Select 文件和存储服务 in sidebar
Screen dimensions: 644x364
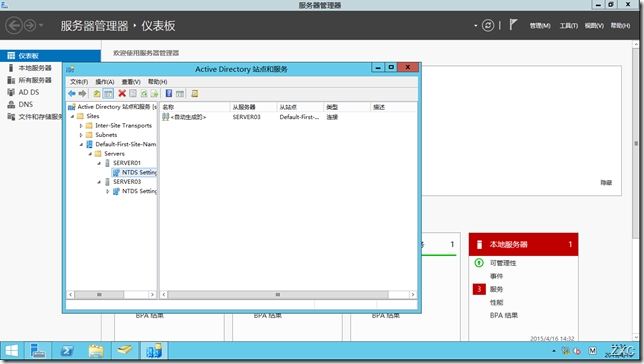click(x=40, y=117)
